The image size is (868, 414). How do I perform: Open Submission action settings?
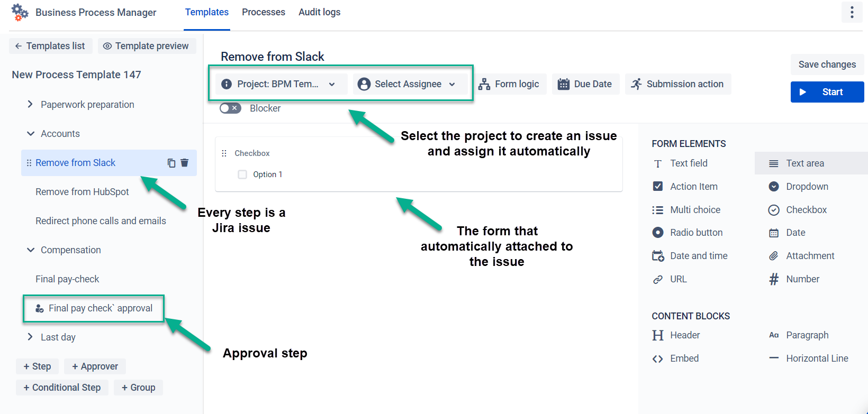(678, 84)
